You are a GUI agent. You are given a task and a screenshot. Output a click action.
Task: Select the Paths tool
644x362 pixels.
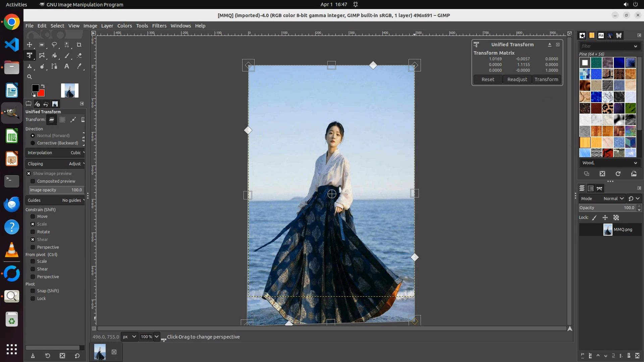(54, 66)
